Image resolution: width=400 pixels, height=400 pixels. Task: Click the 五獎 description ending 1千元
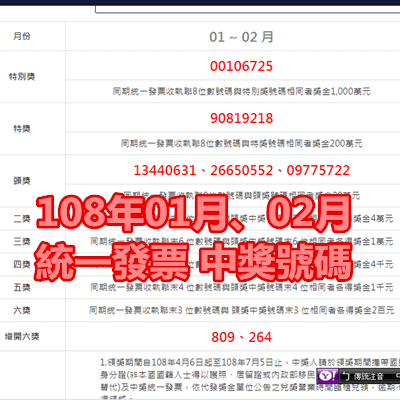(241, 287)
